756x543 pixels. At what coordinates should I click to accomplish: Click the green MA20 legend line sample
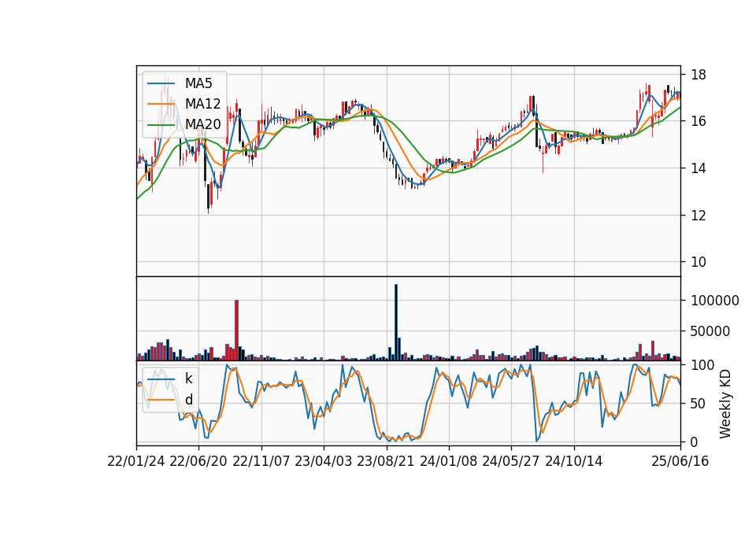click(161, 124)
